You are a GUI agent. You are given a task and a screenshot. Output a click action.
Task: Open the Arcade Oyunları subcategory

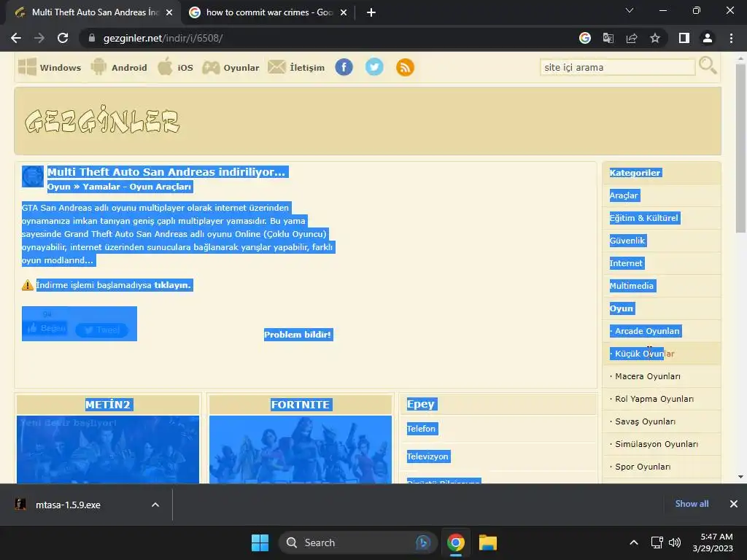pos(647,331)
